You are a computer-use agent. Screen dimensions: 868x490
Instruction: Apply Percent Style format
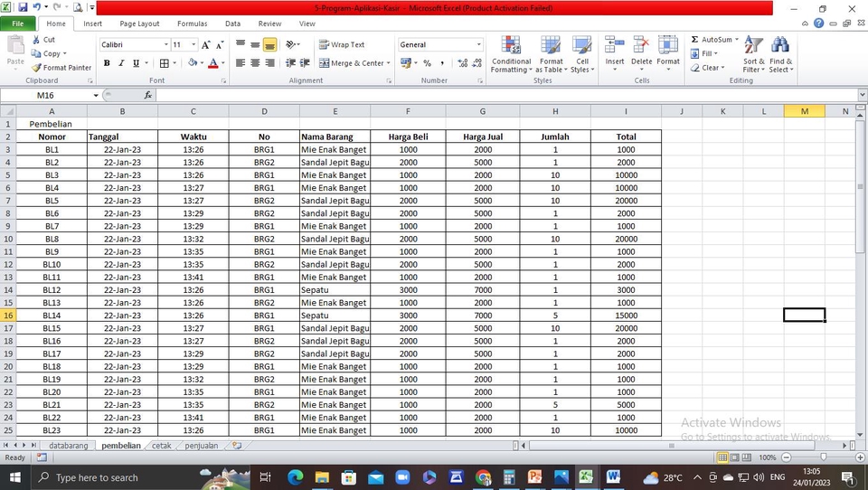click(427, 63)
